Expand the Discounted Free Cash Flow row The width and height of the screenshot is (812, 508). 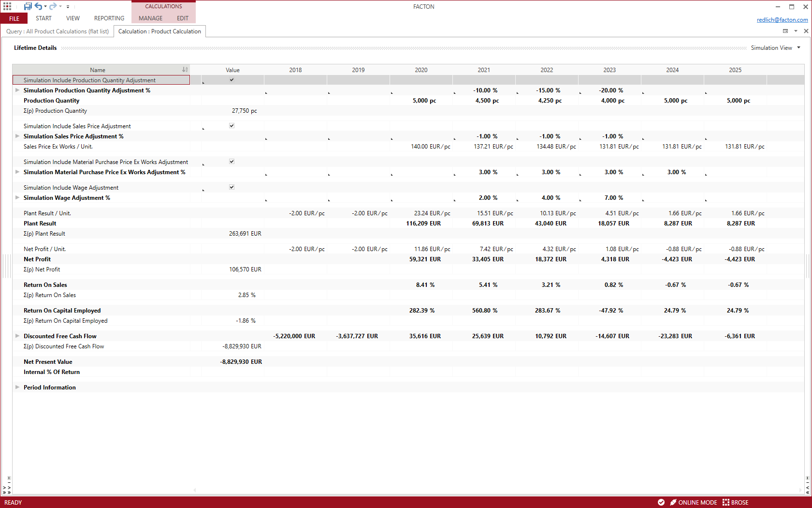point(17,336)
